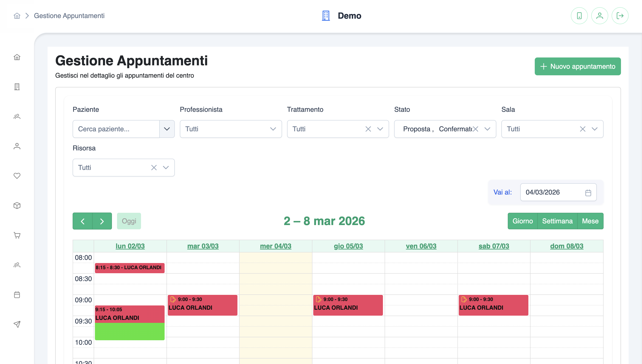Clear the Stato filter selections
Viewport: 642px width, 364px height.
[475, 129]
